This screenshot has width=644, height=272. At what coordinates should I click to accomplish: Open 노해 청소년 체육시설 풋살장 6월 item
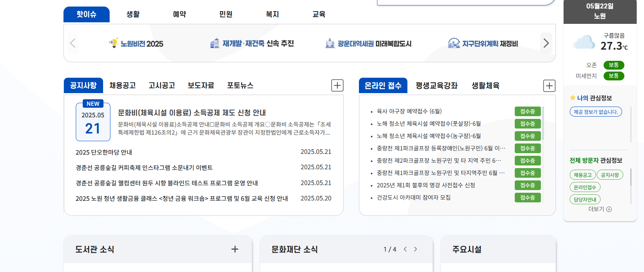[429, 123]
